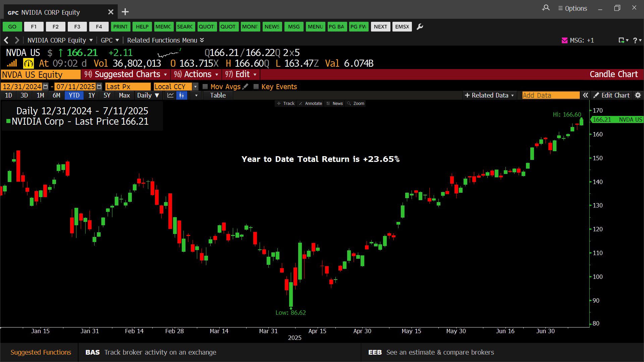Open the question mark help menu
This screenshot has height=362, width=644.
pos(637,40)
